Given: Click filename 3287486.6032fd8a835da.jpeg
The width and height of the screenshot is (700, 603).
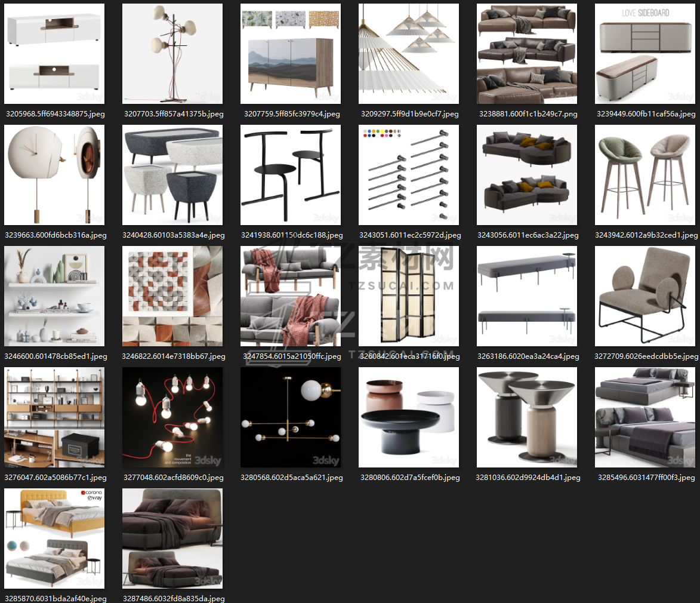Looking at the screenshot, I should (174, 599).
